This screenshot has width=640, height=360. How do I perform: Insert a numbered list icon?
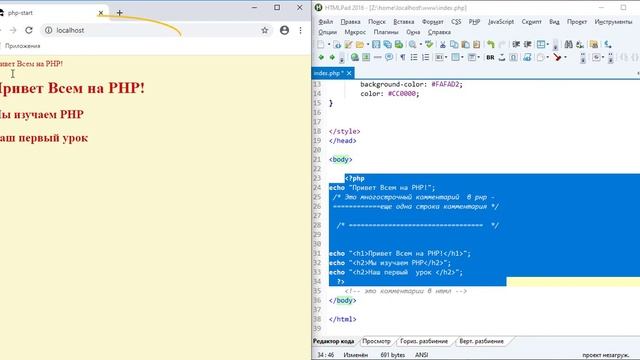425,57
